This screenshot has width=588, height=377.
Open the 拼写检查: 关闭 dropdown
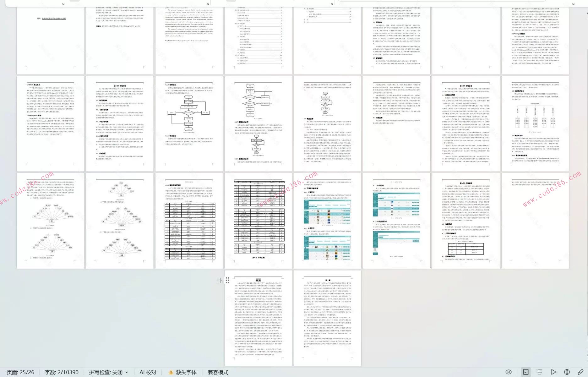pyautogui.click(x=109, y=372)
